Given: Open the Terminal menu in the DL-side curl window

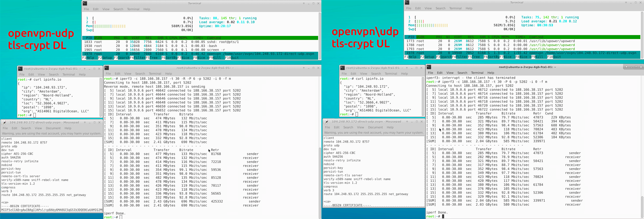Looking at the screenshot, I should pos(69,75).
